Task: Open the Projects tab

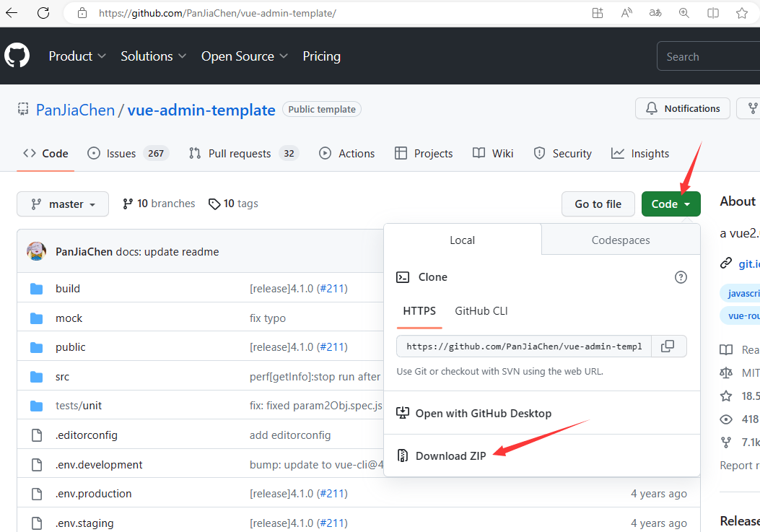Action: coord(424,153)
